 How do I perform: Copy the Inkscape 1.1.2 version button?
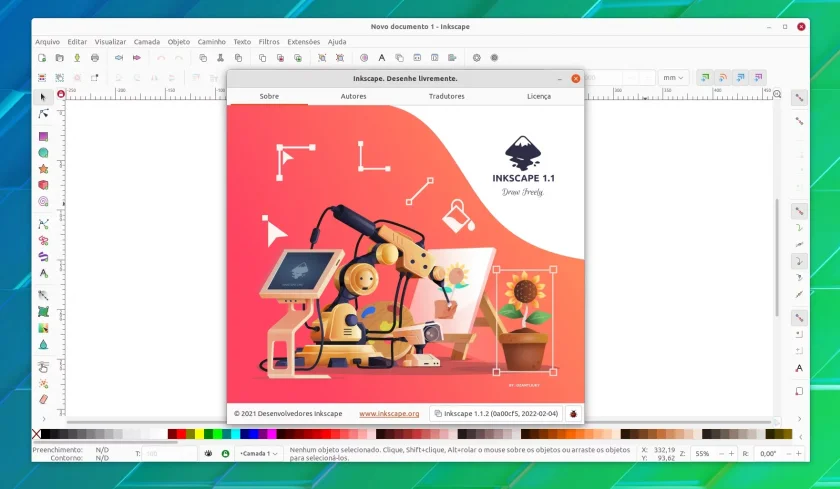pos(496,413)
